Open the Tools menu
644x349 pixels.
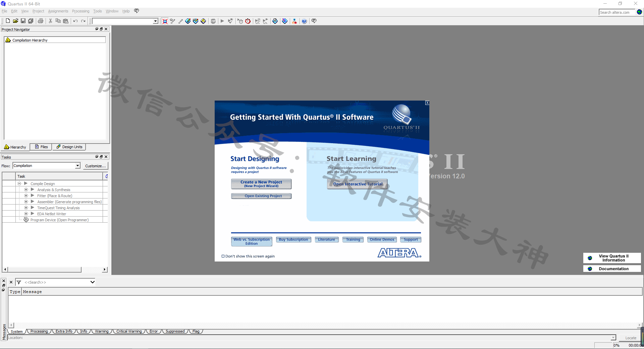pos(97,11)
